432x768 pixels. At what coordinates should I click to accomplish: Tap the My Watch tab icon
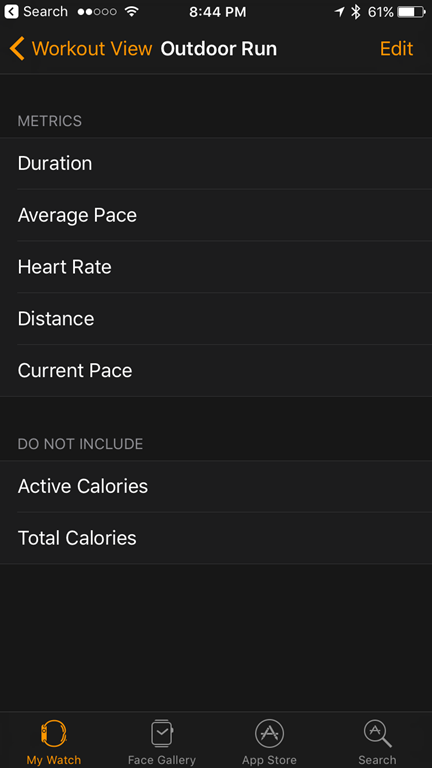pos(53,733)
